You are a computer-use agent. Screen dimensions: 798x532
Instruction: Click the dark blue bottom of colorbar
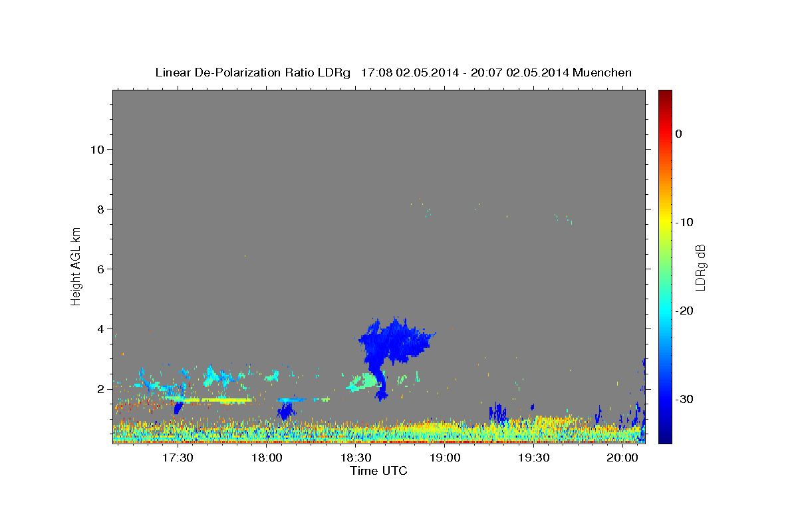665,438
